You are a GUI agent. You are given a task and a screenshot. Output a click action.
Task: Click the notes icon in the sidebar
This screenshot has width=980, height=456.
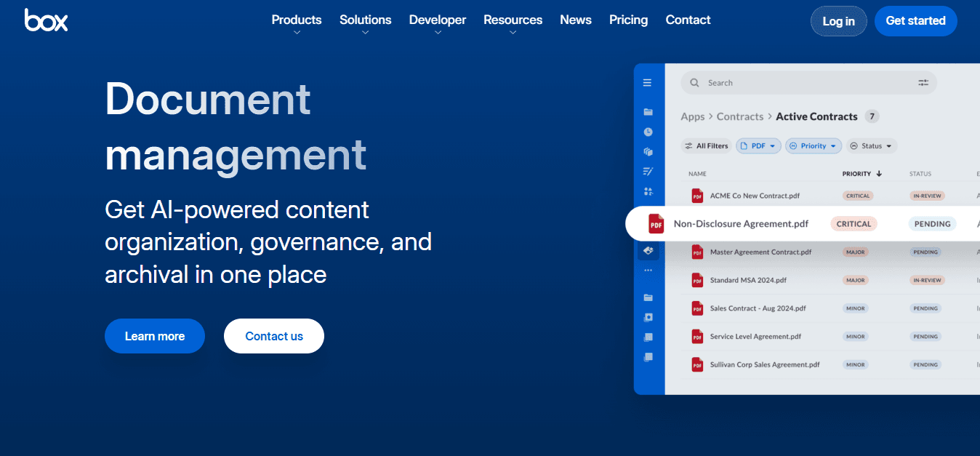648,171
